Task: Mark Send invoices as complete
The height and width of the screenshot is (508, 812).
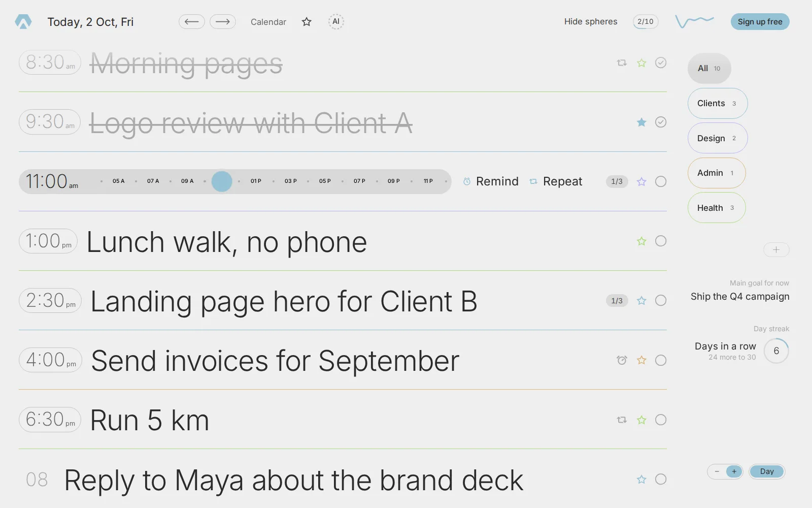Action: [x=661, y=360]
